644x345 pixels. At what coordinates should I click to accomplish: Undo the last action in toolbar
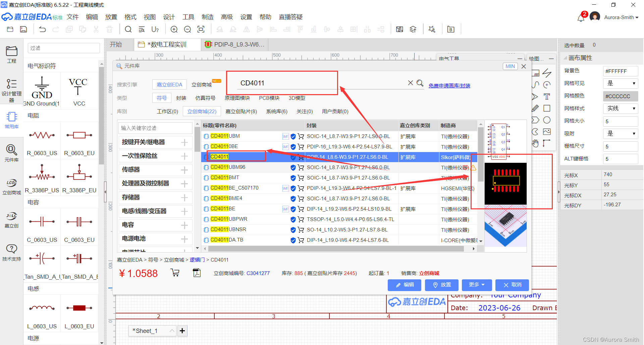coord(42,29)
